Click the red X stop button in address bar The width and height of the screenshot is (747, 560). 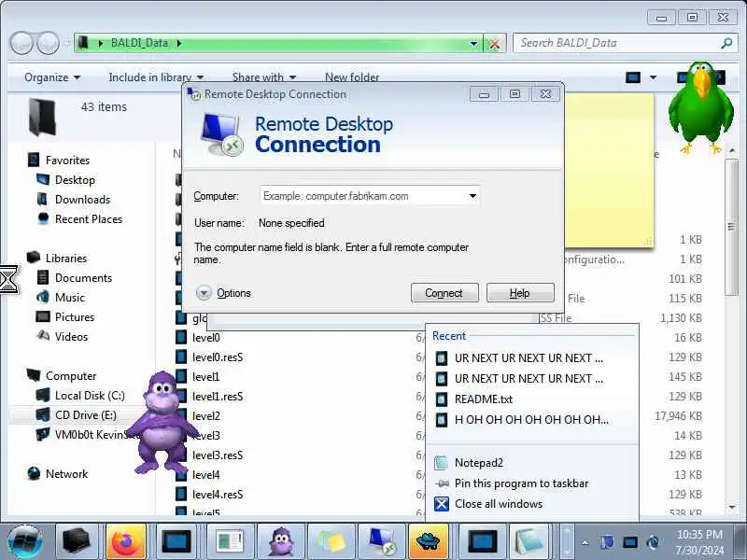(495, 44)
